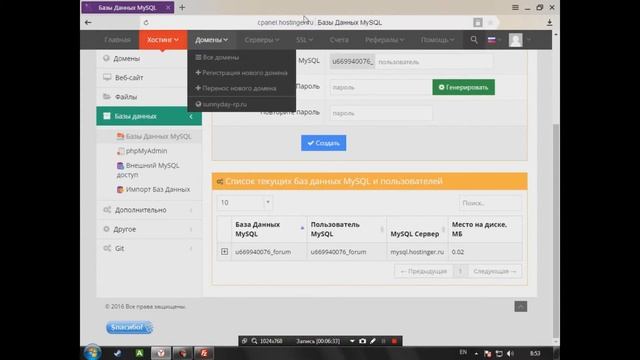Show hidden system tray icons arrow
Screen dimensions: 640x360
click(x=476, y=353)
